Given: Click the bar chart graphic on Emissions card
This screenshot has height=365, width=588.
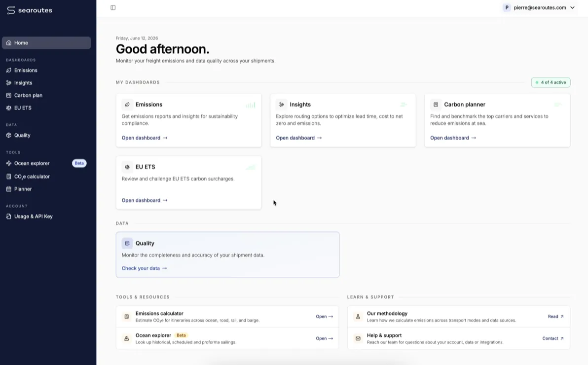Looking at the screenshot, I should 251,105.
